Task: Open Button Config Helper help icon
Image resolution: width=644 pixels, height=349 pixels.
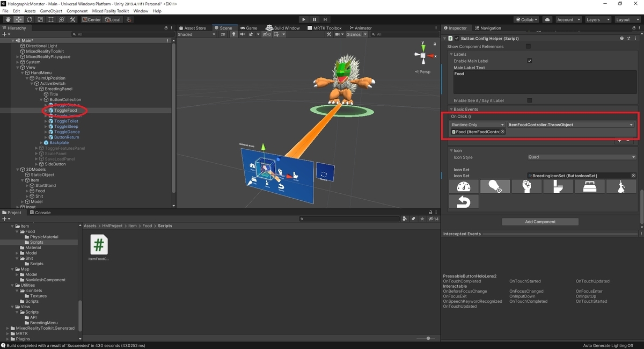Action: [x=622, y=39]
